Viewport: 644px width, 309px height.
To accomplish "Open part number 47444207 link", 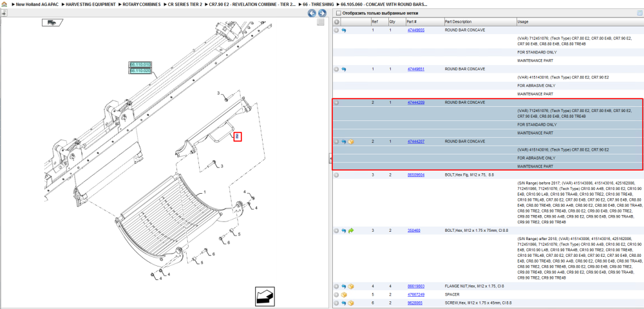I will [415, 142].
